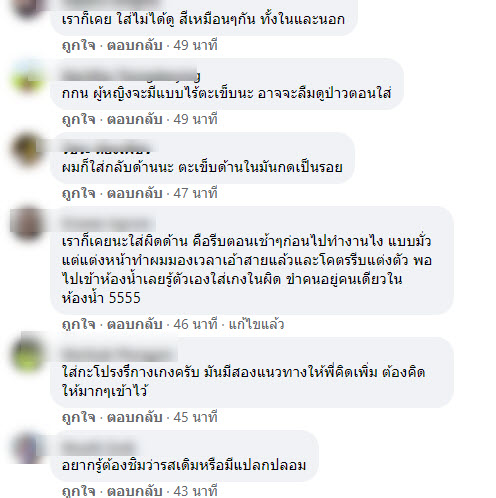Reply to the ผู้หญิงจะมีแบบไร้ตะเข็บ comment
The height and width of the screenshot is (498, 496).
(134, 119)
